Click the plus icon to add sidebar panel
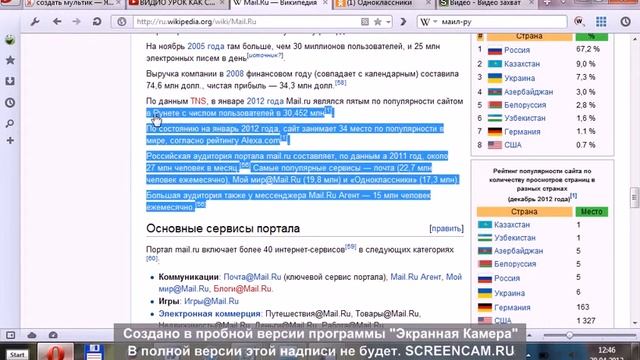 (10, 140)
